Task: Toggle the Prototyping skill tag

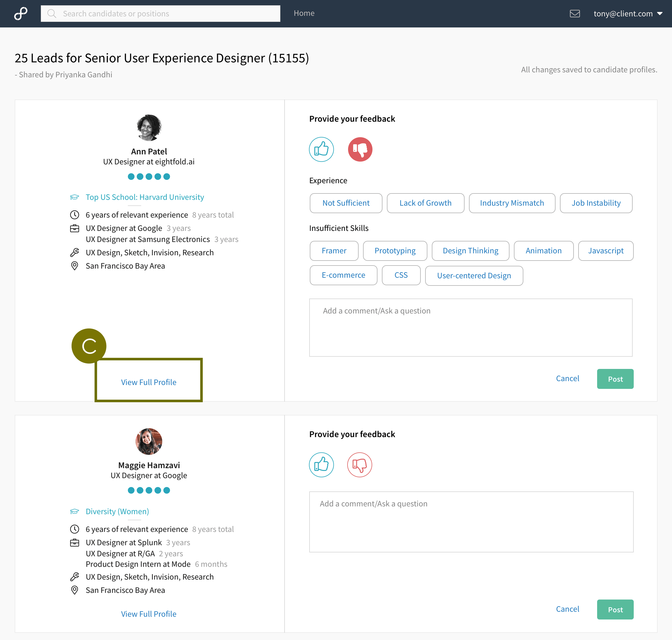Action: pyautogui.click(x=395, y=251)
